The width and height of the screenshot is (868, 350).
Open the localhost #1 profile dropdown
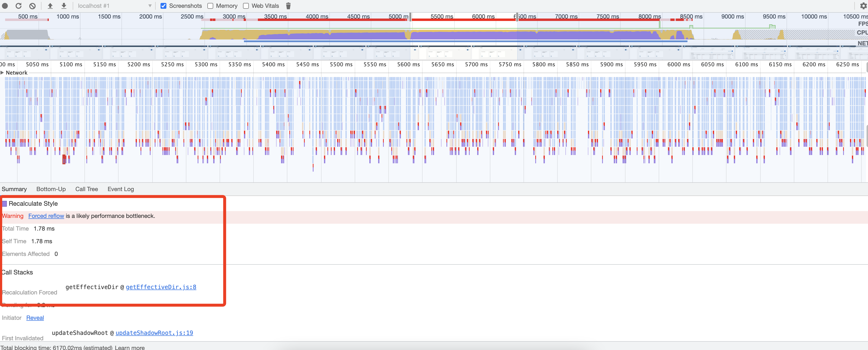(115, 6)
